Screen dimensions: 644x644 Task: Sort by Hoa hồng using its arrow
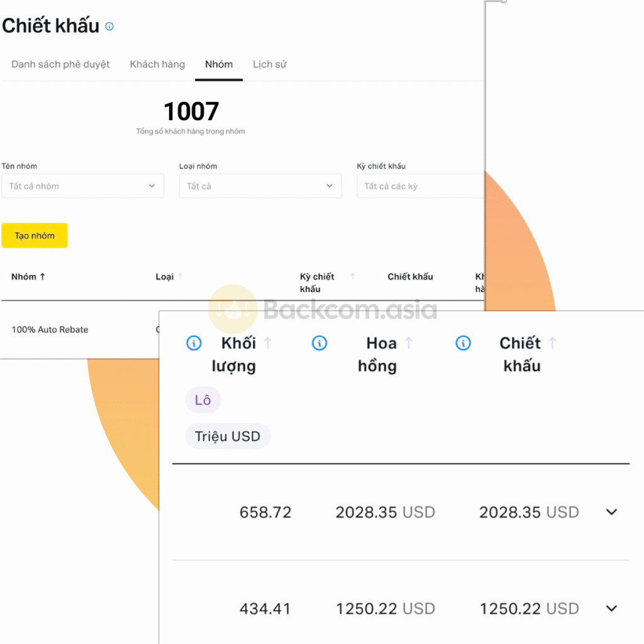(409, 343)
